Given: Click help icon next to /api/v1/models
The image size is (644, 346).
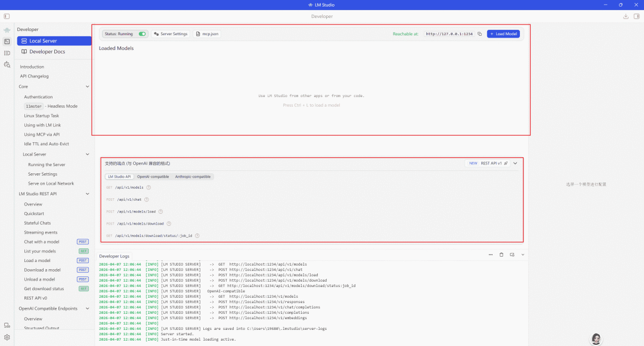Looking at the screenshot, I should [x=148, y=188].
